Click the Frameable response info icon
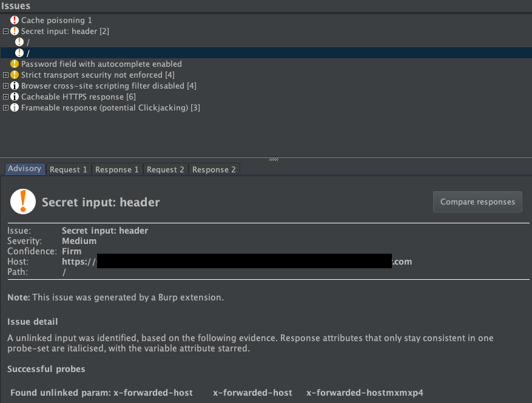Image resolution: width=532 pixels, height=403 pixels. (x=15, y=107)
